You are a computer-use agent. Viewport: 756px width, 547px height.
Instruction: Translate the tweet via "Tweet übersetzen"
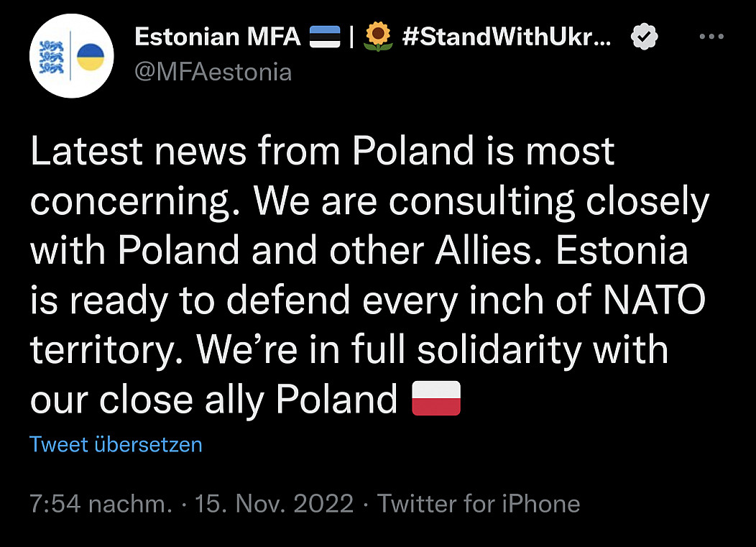tap(116, 444)
